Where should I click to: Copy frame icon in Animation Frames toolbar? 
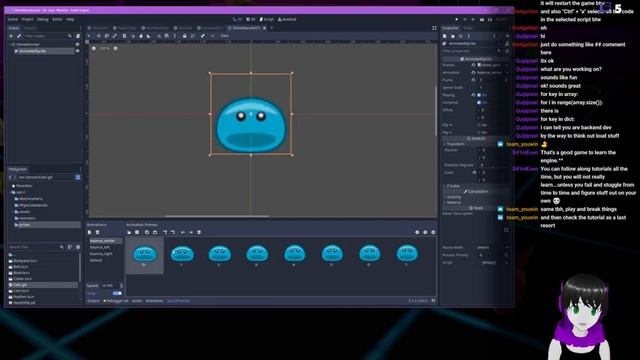coord(147,232)
